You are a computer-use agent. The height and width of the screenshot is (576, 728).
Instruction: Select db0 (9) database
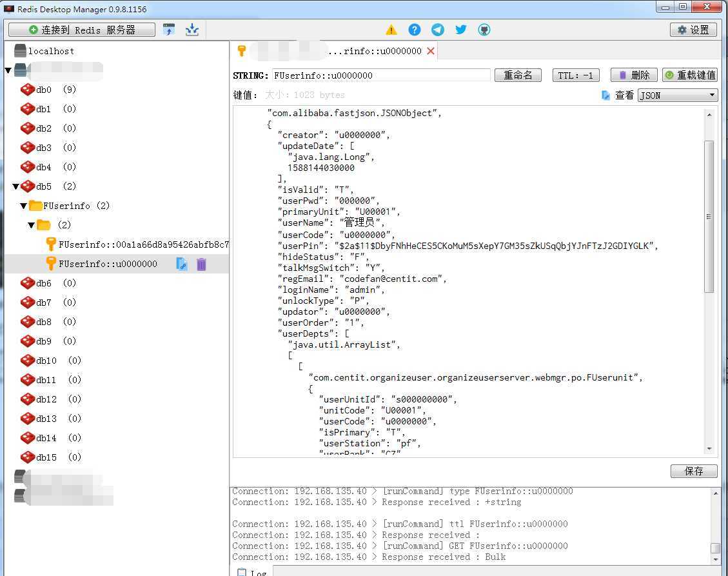[55, 90]
